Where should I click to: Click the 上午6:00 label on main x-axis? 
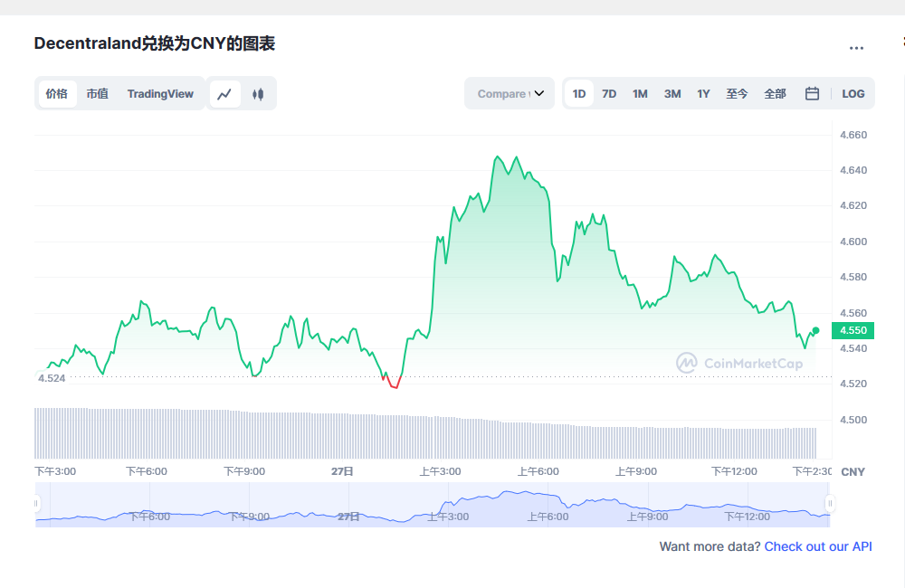[538, 471]
